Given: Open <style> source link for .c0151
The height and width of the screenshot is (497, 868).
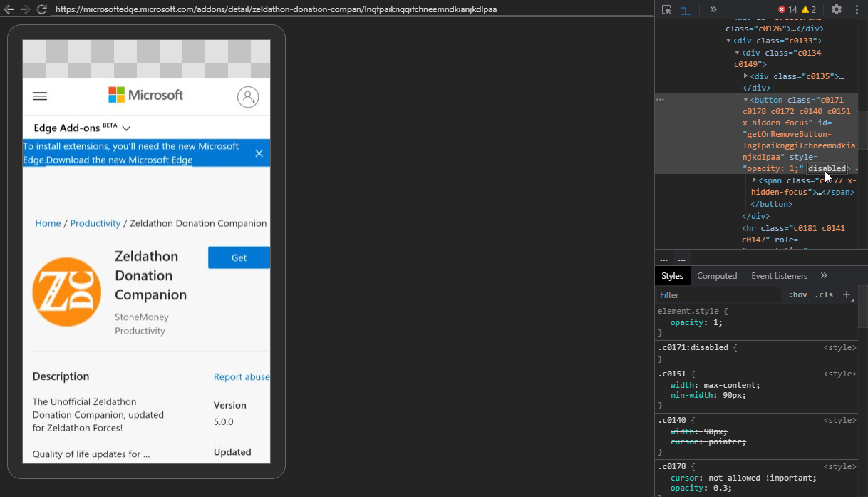Looking at the screenshot, I should coord(839,374).
